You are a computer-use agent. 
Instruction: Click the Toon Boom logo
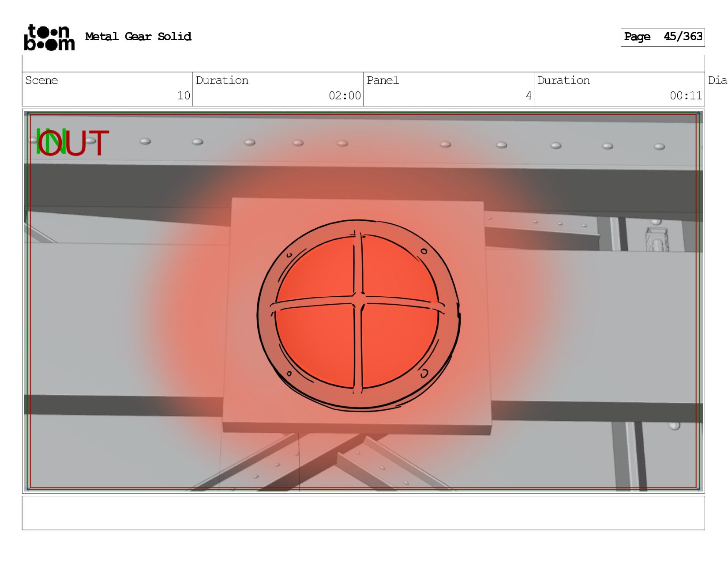point(49,38)
